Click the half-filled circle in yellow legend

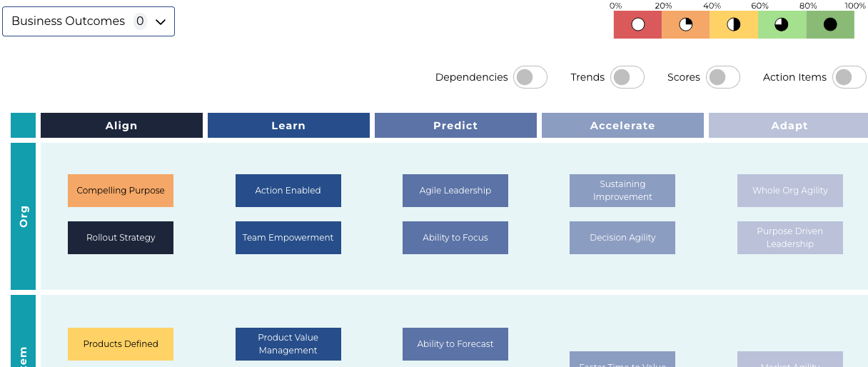pos(733,25)
